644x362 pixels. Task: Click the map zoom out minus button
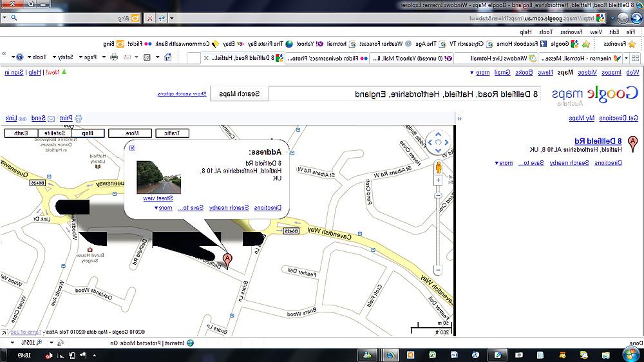(x=438, y=271)
